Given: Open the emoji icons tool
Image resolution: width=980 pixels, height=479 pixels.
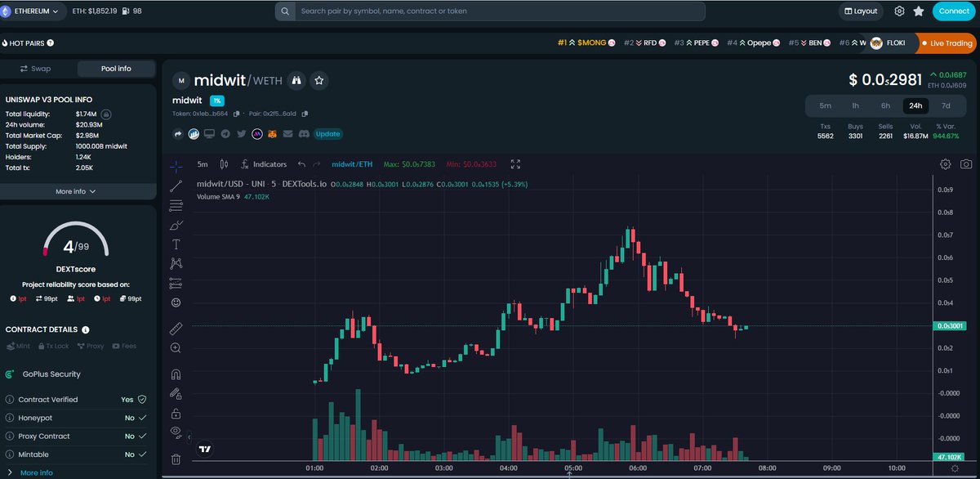Looking at the screenshot, I should [x=176, y=302].
